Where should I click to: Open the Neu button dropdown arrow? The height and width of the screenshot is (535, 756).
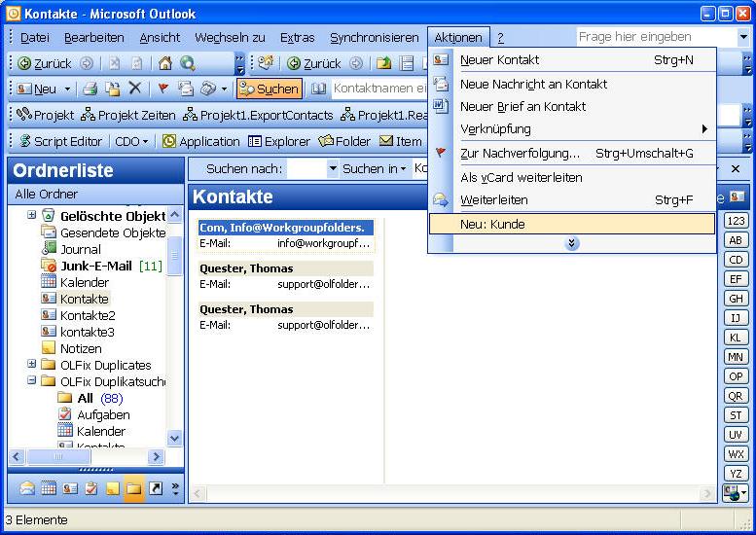[67, 89]
